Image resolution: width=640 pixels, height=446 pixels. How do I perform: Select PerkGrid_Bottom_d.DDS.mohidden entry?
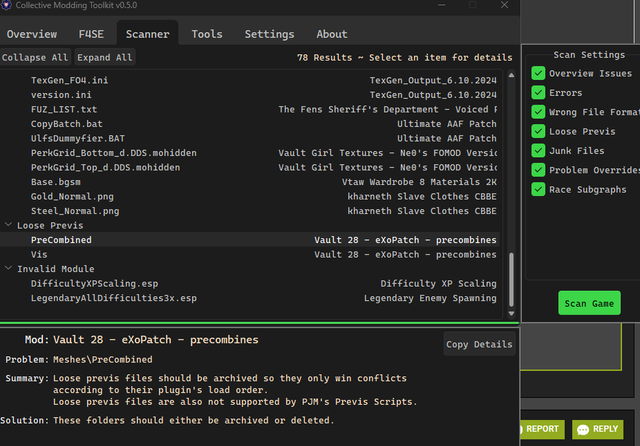point(249,153)
